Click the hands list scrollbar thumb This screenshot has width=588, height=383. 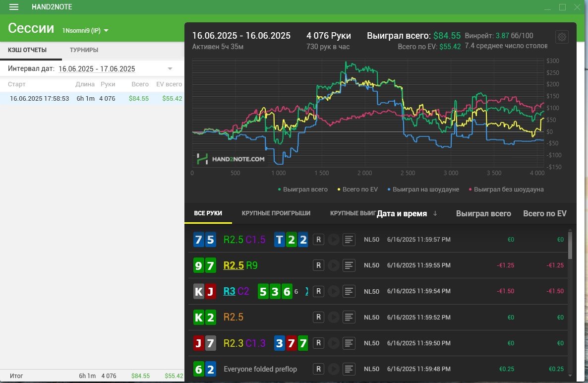(x=570, y=246)
